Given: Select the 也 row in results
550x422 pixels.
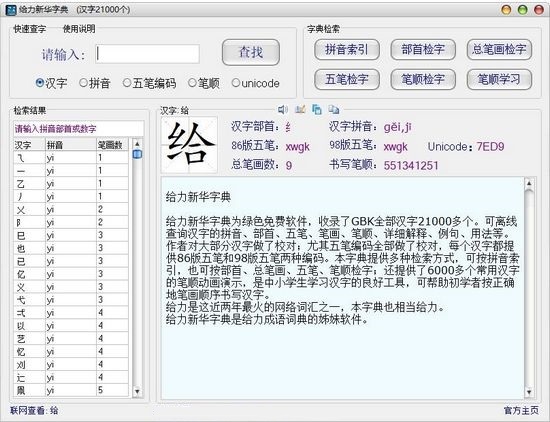Looking at the screenshot, I should tap(71, 248).
